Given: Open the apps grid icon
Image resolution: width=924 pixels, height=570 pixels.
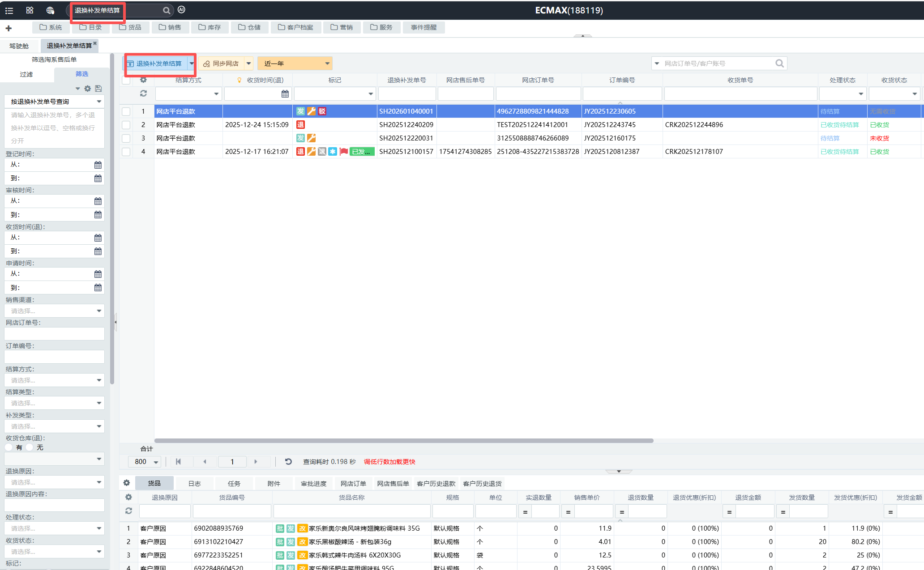Looking at the screenshot, I should pos(30,10).
